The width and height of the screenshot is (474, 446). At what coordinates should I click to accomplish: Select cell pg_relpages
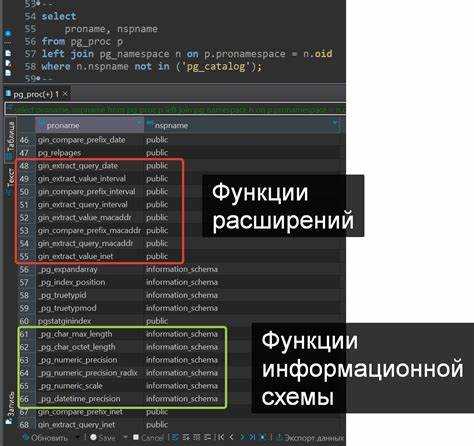click(59, 153)
